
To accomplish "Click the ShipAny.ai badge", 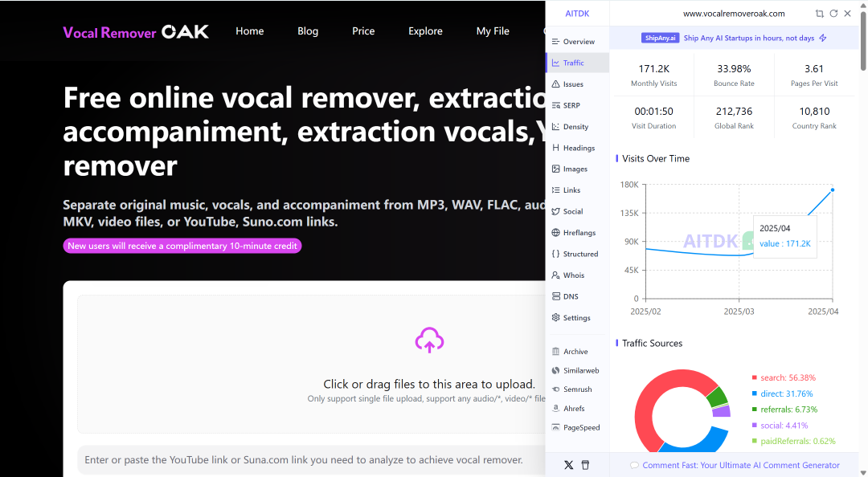I will [660, 38].
